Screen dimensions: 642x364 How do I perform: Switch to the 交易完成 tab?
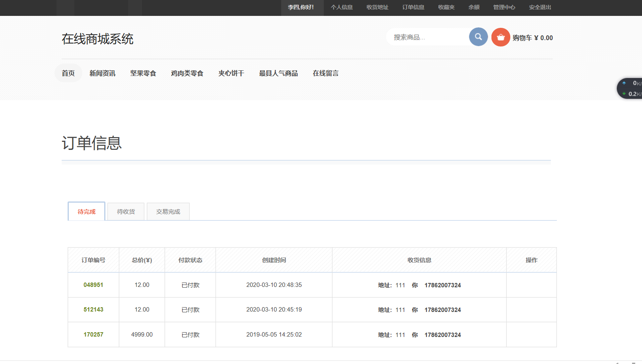[168, 212]
